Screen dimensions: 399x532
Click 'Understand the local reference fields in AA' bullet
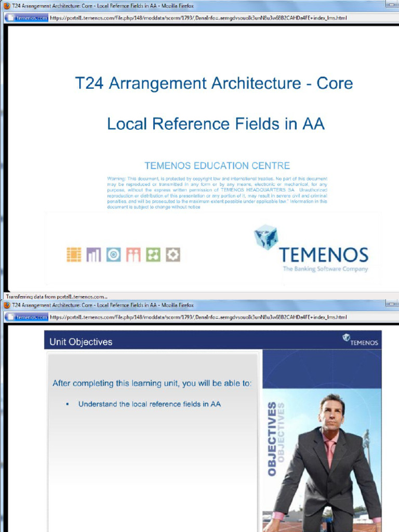150,404
